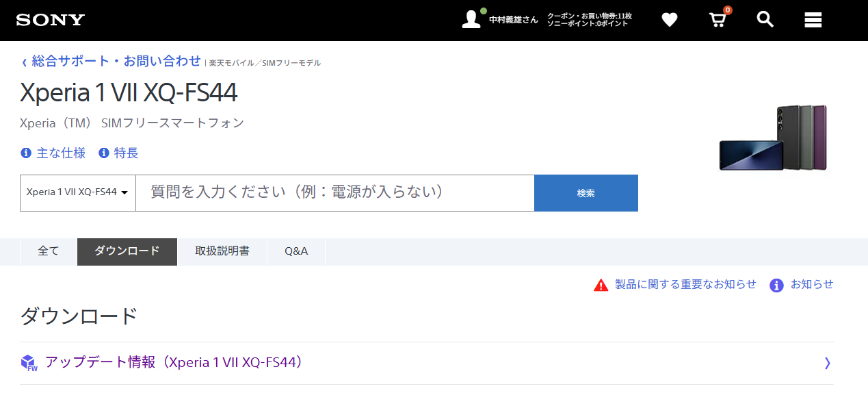
Task: Expand the アップデート情報 row arrow
Action: tap(827, 363)
